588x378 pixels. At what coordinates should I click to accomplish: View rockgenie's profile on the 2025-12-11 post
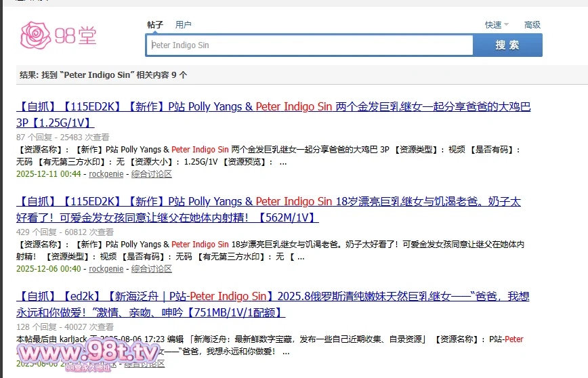[106, 174]
